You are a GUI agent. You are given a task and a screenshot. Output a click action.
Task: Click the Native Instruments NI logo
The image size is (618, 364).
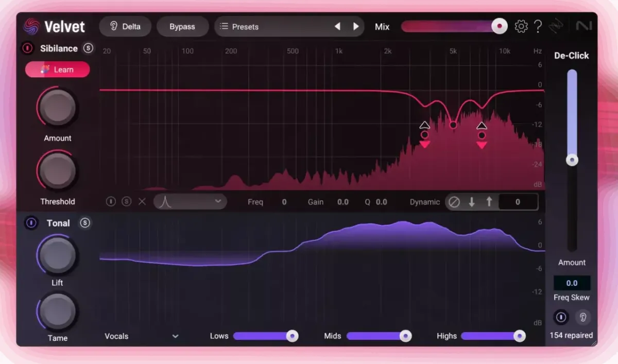tap(583, 26)
